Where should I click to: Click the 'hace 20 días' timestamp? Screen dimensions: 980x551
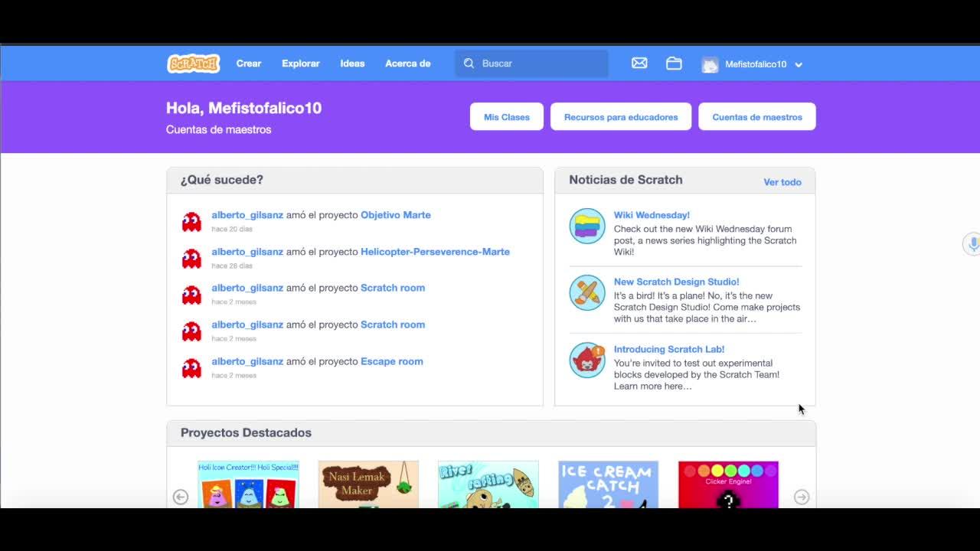tap(232, 229)
